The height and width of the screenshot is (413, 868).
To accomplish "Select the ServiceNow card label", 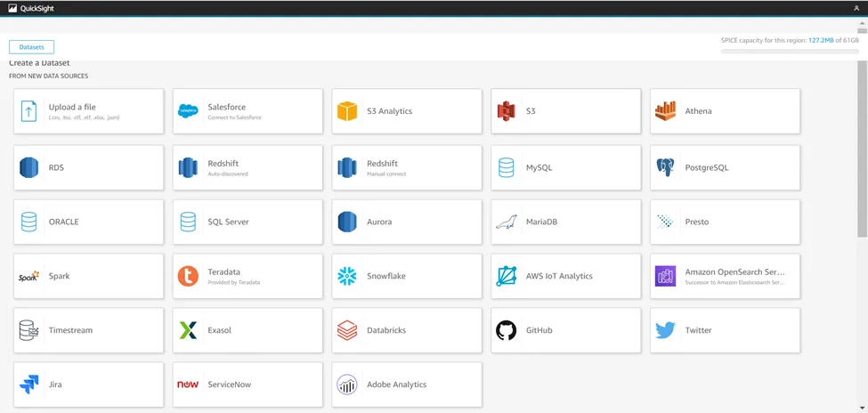I will coord(230,385).
